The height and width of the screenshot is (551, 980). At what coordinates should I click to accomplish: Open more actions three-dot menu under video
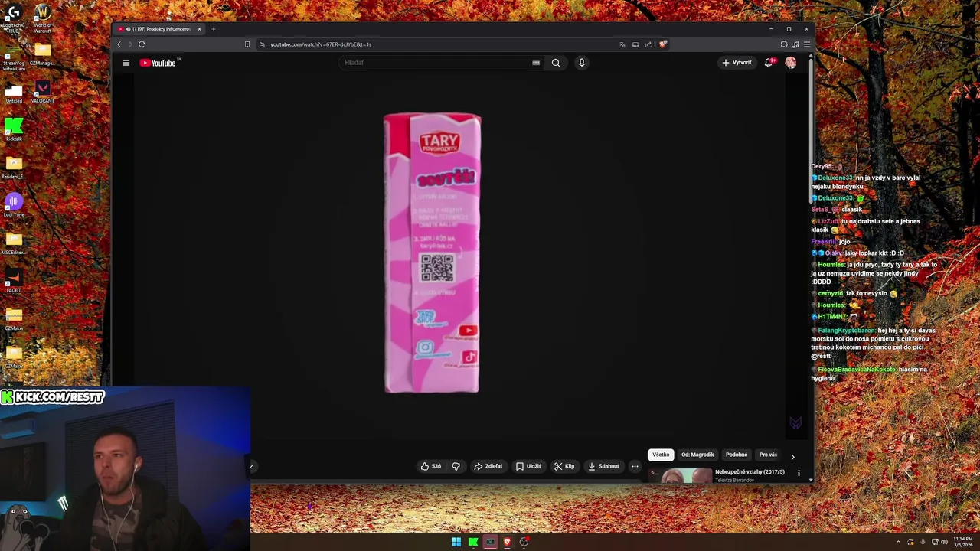coord(635,466)
